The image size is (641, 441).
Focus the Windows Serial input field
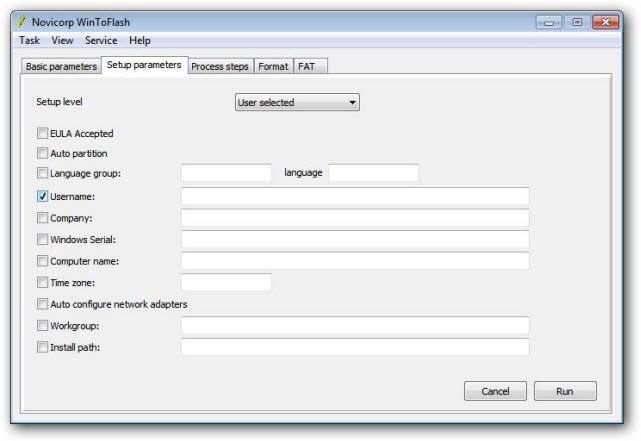[355, 239]
